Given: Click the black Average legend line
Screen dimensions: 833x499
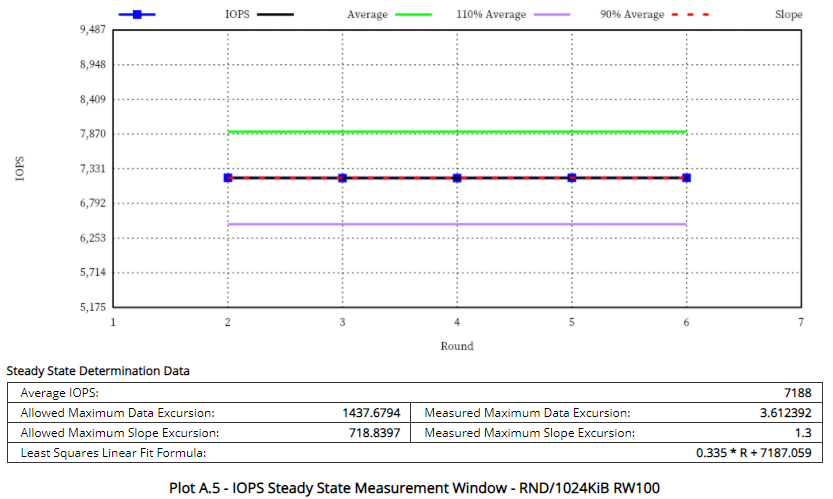Looking at the screenshot, I should [275, 14].
